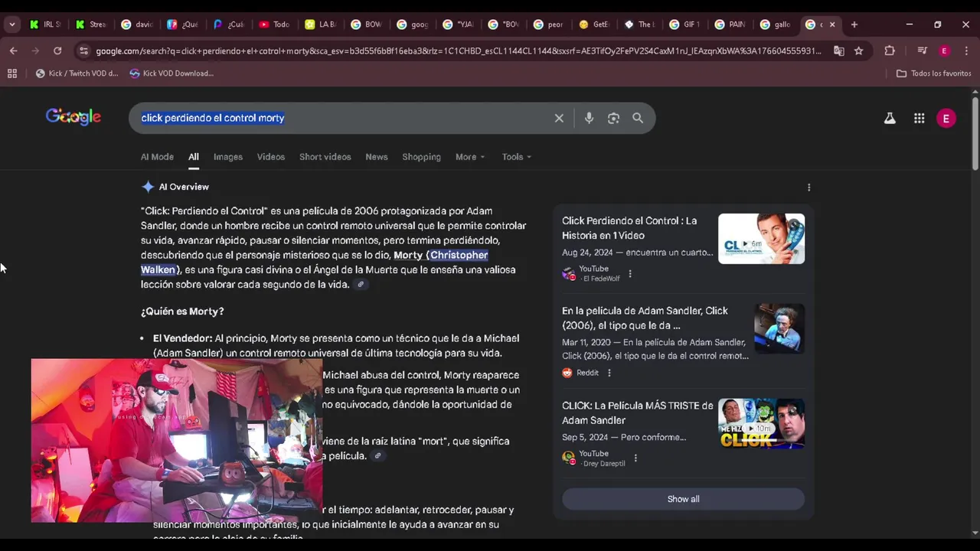Image resolution: width=980 pixels, height=551 pixels.
Task: Click the 'CLICK' sad movie video thumbnail
Action: [761, 423]
